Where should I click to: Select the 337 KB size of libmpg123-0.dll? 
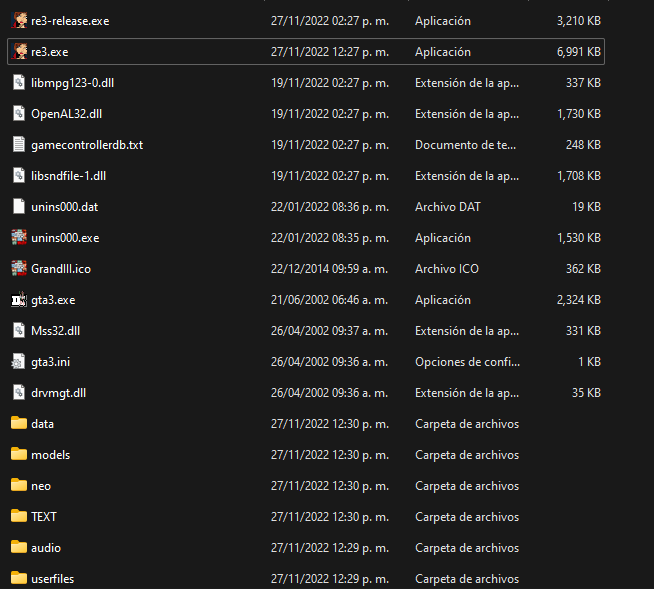coord(583,83)
